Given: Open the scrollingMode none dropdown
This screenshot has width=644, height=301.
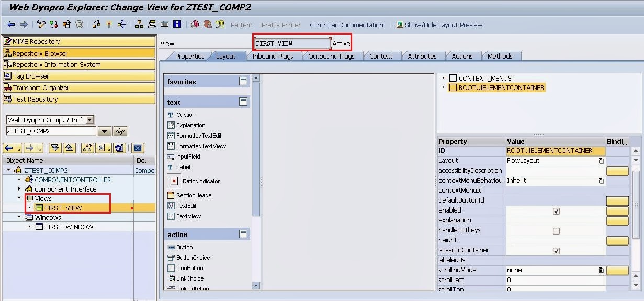Looking at the screenshot, I should point(601,270).
